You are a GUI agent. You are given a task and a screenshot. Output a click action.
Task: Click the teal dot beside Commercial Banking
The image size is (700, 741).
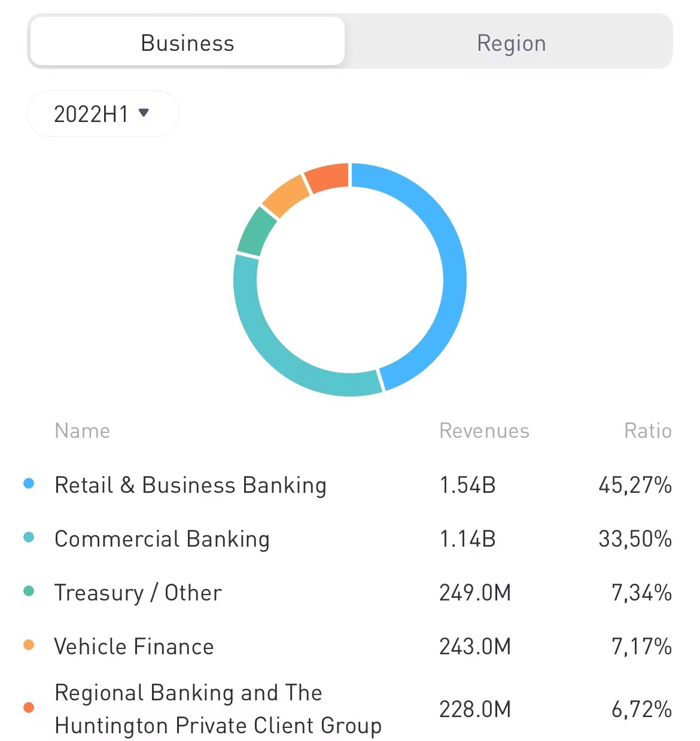pos(29,537)
